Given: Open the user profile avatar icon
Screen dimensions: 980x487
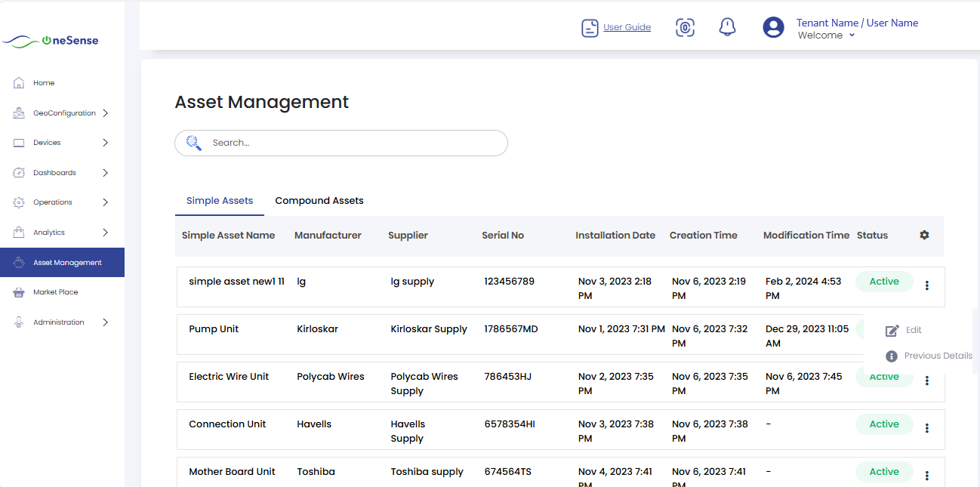Looking at the screenshot, I should (x=773, y=27).
